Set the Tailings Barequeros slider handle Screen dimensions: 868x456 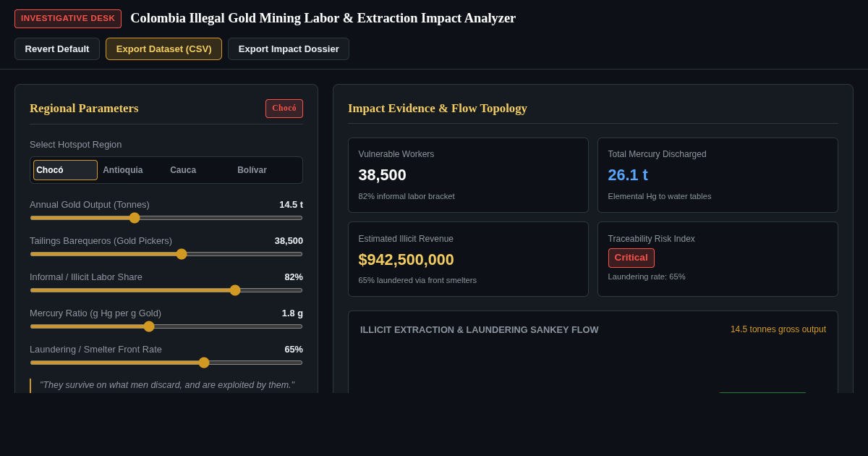pos(182,254)
